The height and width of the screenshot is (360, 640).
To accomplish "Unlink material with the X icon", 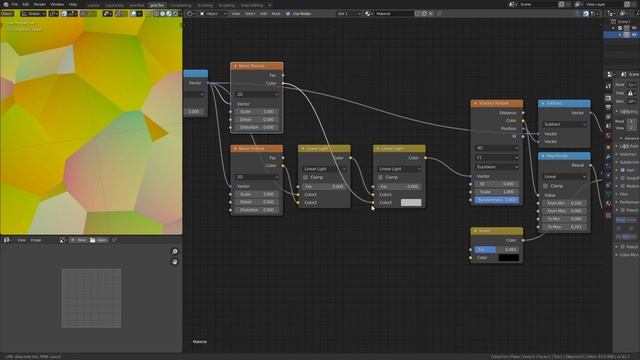I will click(x=431, y=13).
